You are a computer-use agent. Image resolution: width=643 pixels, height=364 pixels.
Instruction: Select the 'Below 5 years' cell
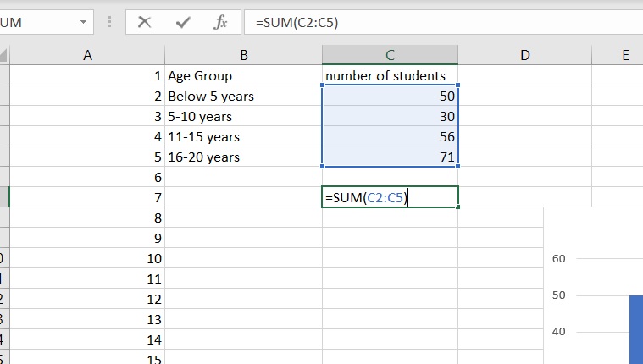[244, 96]
